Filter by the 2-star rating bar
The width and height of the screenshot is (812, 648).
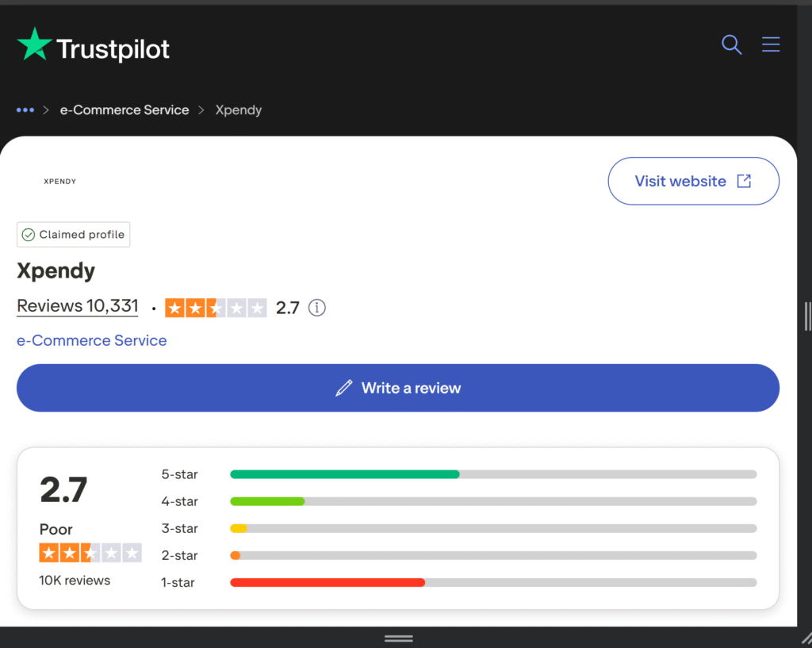click(493, 555)
